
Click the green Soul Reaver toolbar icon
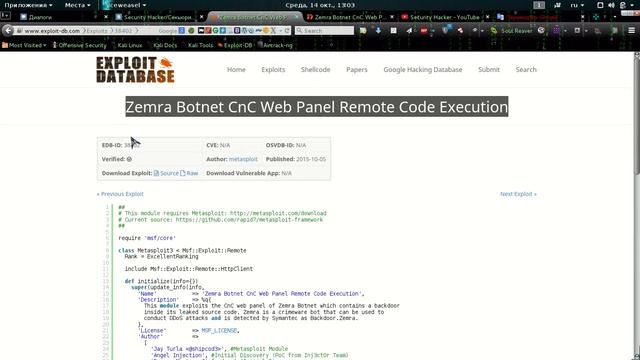[x=494, y=31]
